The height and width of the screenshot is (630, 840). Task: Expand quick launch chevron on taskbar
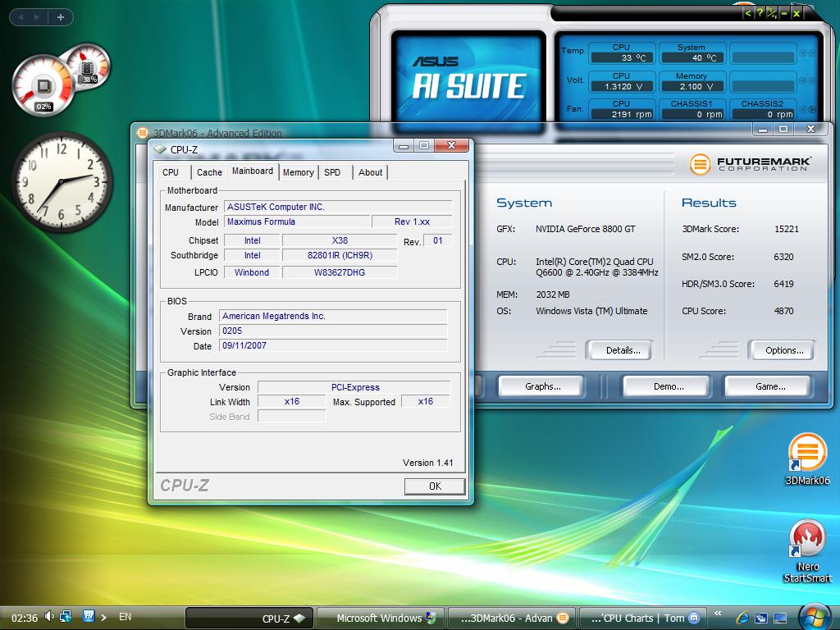pos(718,614)
